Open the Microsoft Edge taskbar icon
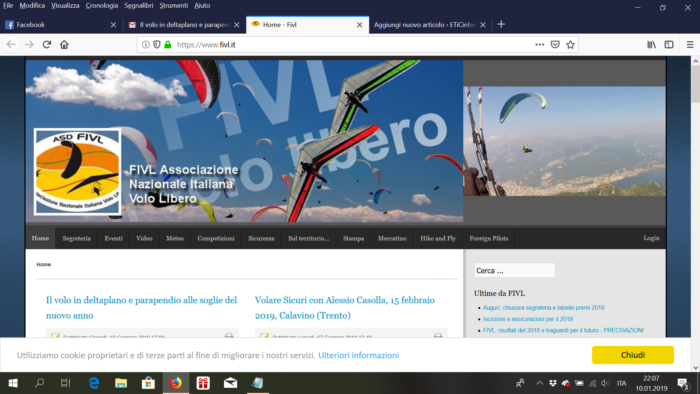The width and height of the screenshot is (700, 394). (x=94, y=383)
